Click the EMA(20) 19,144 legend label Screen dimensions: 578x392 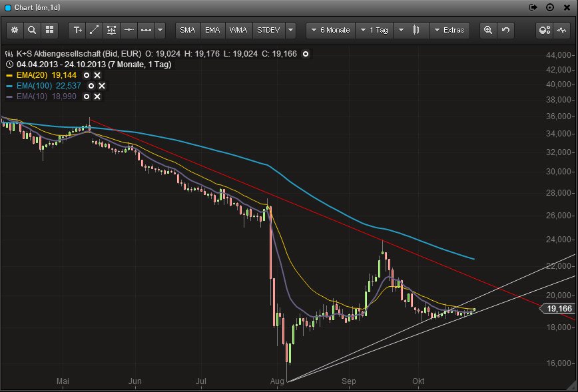47,75
